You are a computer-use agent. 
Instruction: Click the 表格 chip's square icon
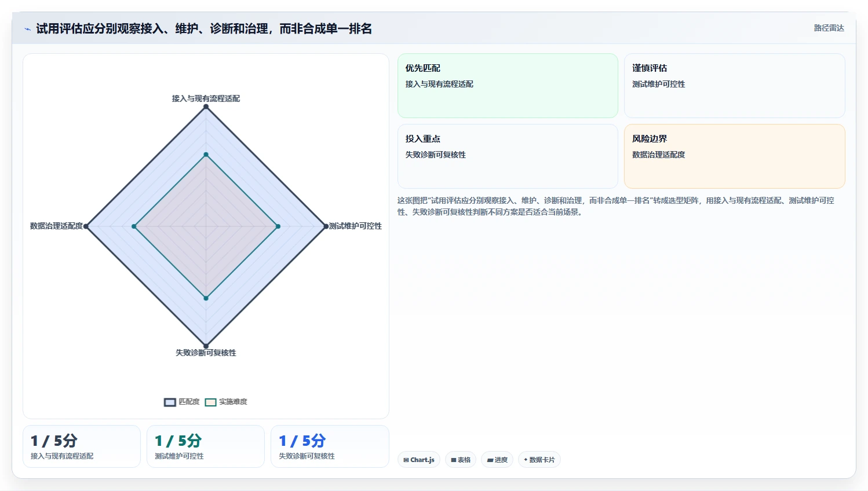pos(454,460)
